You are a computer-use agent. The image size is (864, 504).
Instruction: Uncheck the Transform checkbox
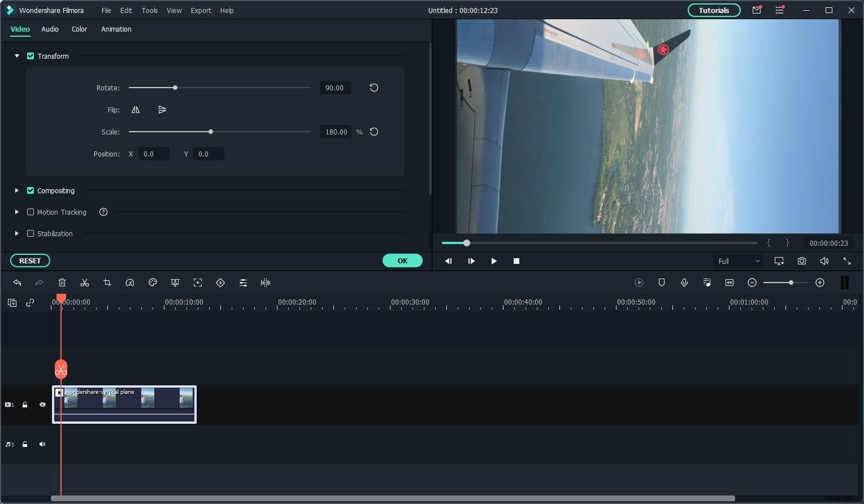(31, 56)
